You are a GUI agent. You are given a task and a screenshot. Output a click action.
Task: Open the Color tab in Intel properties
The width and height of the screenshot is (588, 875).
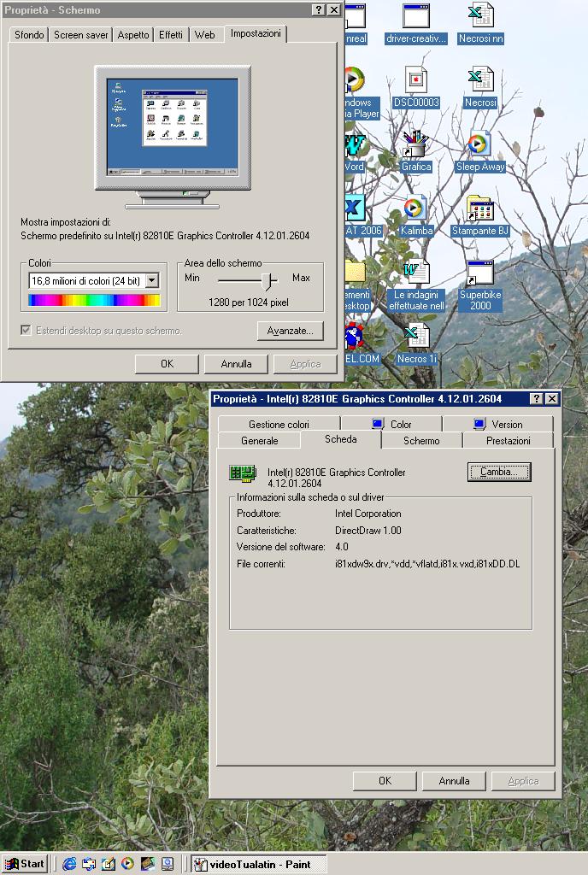pyautogui.click(x=391, y=424)
